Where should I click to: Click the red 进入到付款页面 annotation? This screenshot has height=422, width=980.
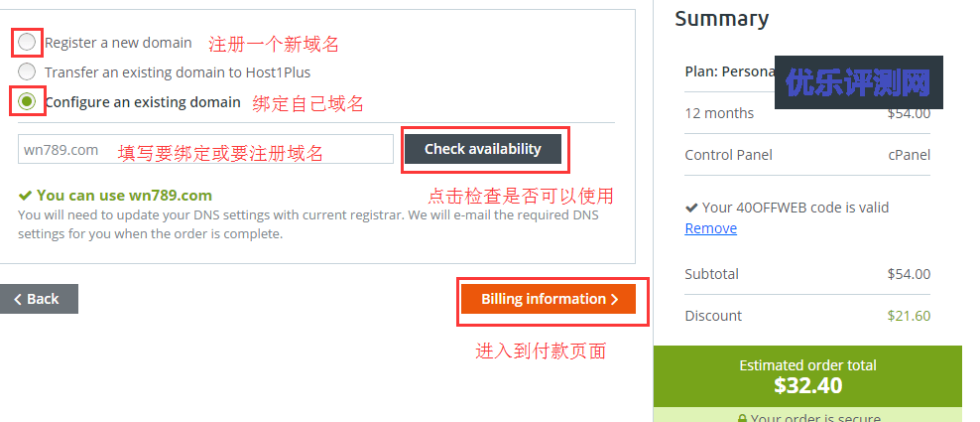tap(541, 352)
